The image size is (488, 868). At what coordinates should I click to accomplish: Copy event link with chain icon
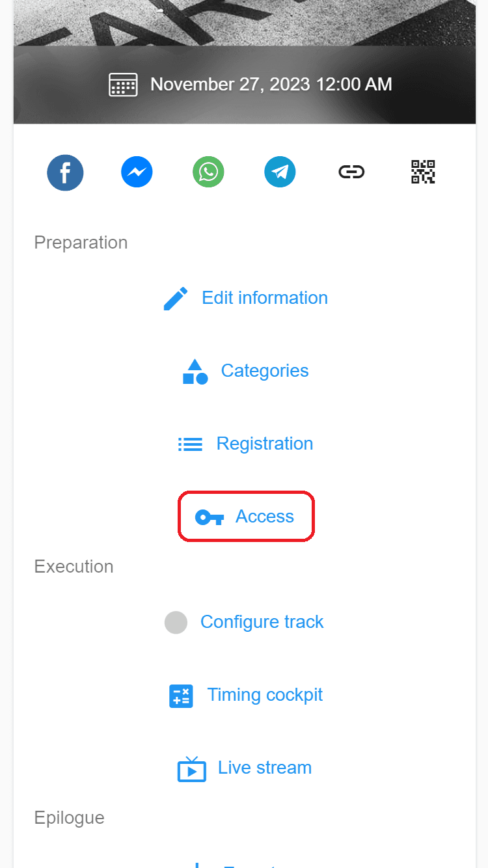[351, 172]
